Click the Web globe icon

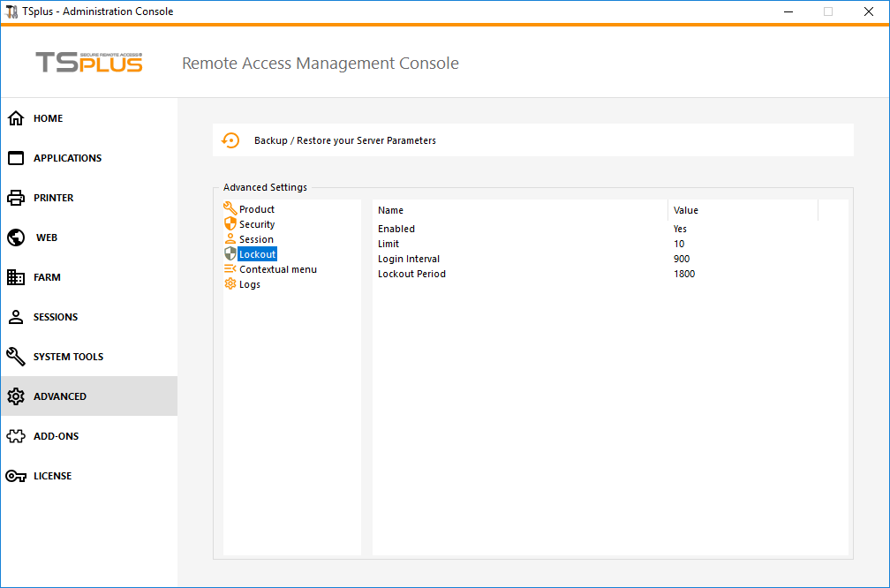pos(16,237)
